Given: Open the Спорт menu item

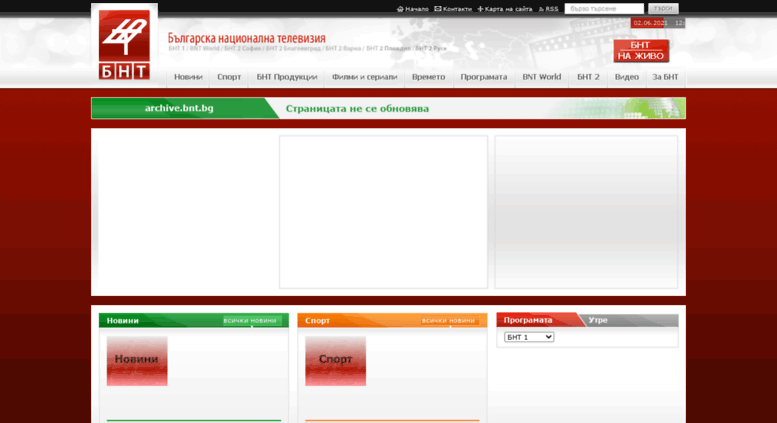Looking at the screenshot, I should click(229, 77).
